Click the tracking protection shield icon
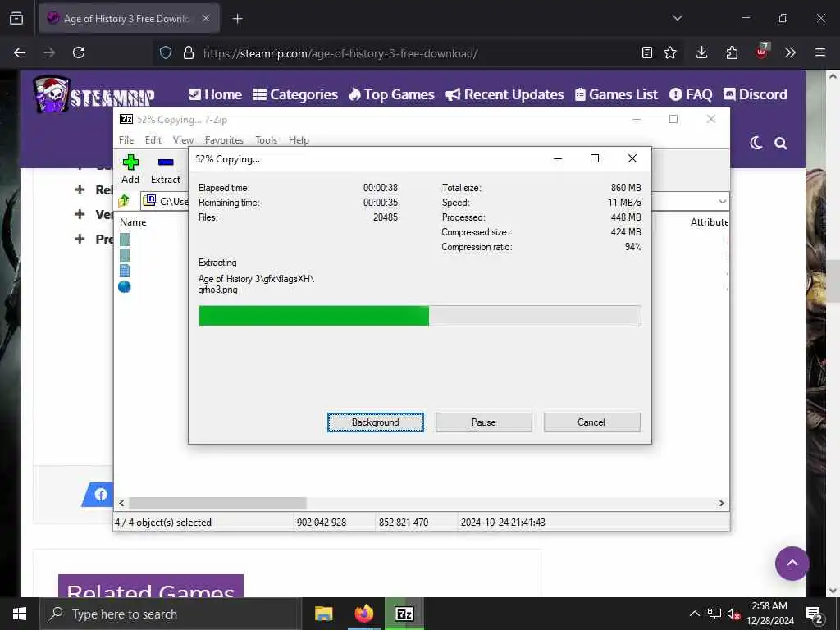 166,52
